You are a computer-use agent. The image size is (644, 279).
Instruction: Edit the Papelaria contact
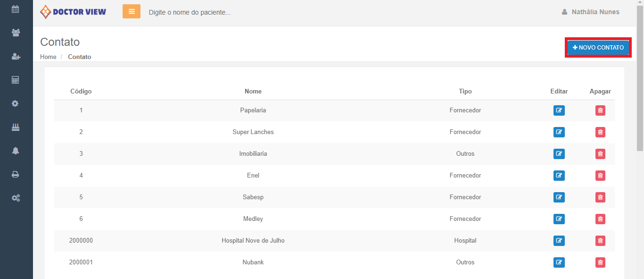(x=559, y=110)
